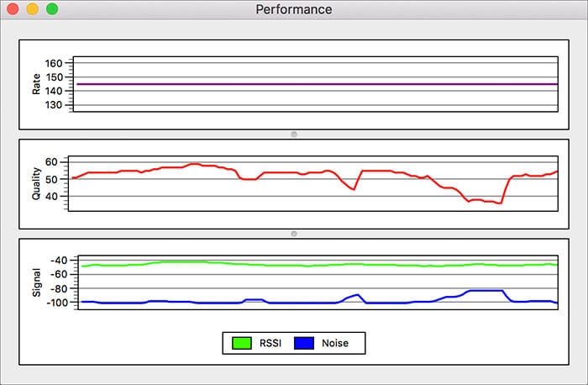Click the splitter handle between Quality and Signal graphs
Viewport: 588px width, 385px height.
294,234
